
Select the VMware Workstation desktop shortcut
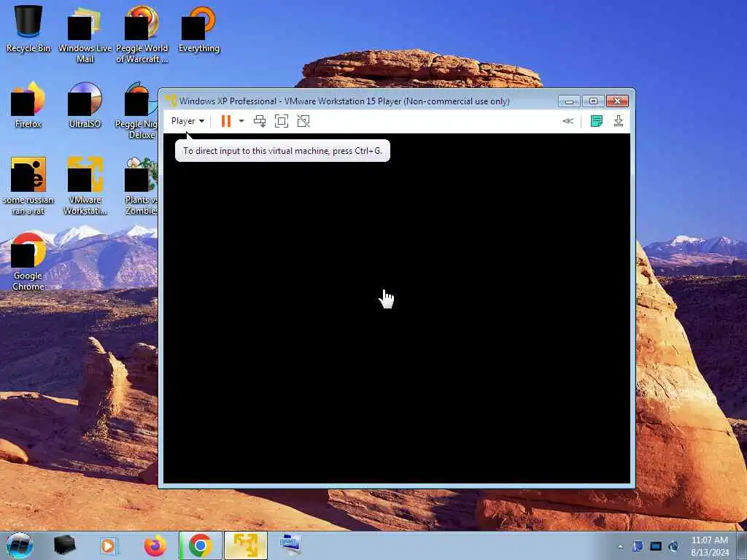click(x=85, y=186)
